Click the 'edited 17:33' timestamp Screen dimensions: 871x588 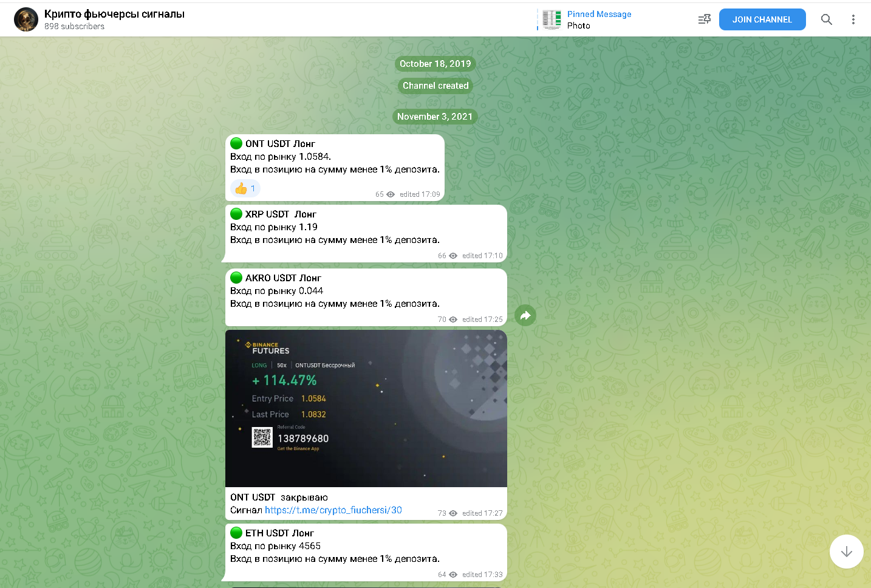tap(482, 575)
